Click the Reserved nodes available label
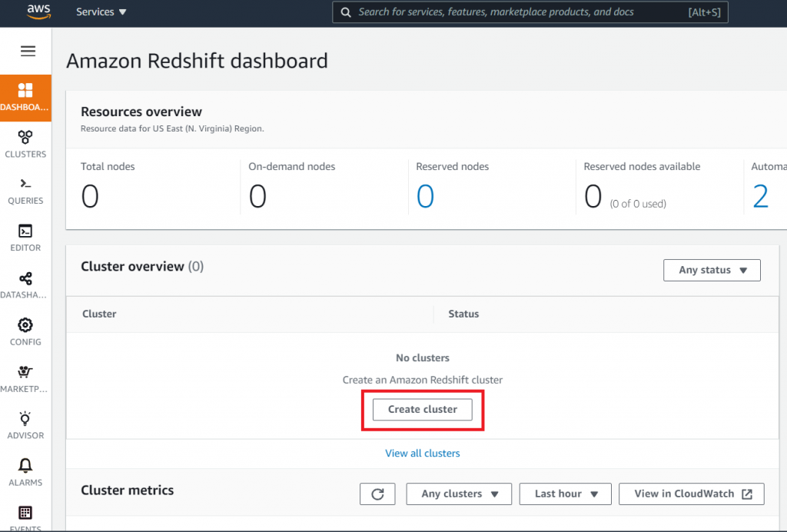The image size is (787, 532). (642, 167)
